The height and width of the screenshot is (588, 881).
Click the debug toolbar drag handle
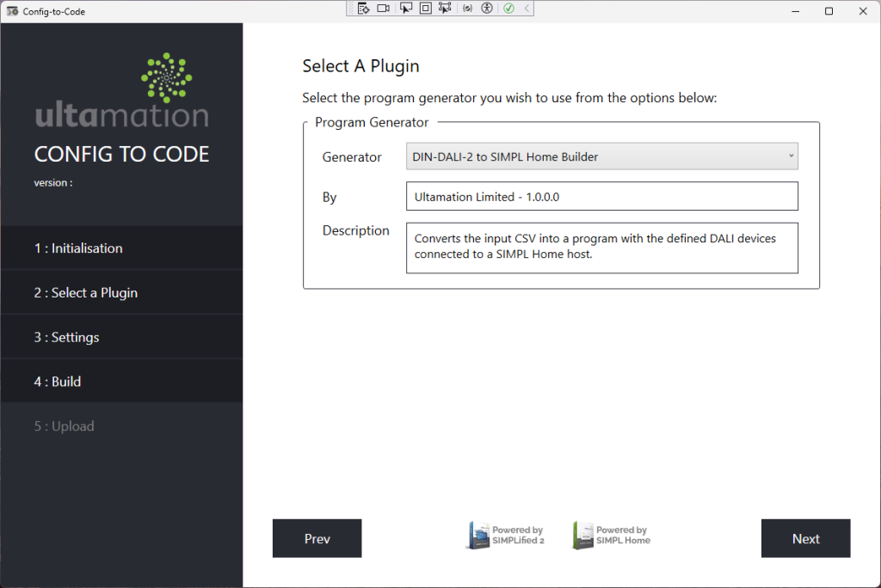click(351, 9)
